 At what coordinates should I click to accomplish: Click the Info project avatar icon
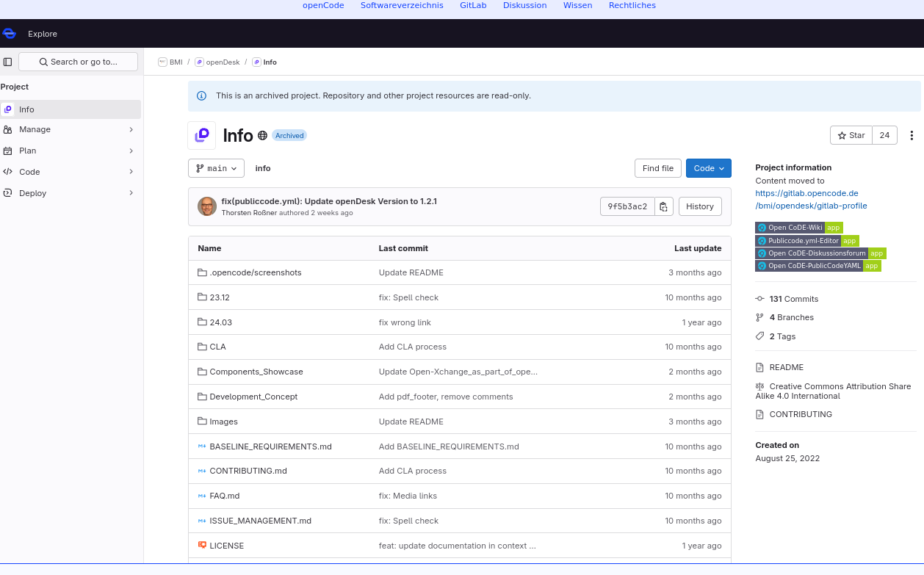tap(202, 135)
